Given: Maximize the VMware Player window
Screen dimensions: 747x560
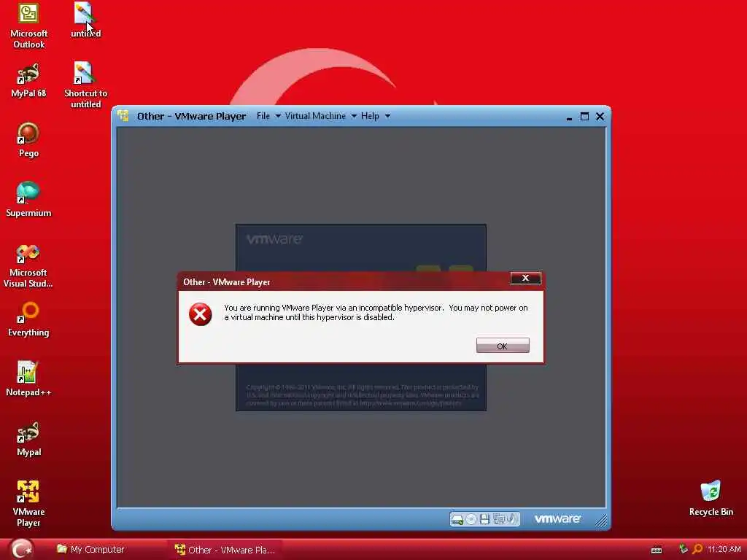Looking at the screenshot, I should pyautogui.click(x=584, y=116).
